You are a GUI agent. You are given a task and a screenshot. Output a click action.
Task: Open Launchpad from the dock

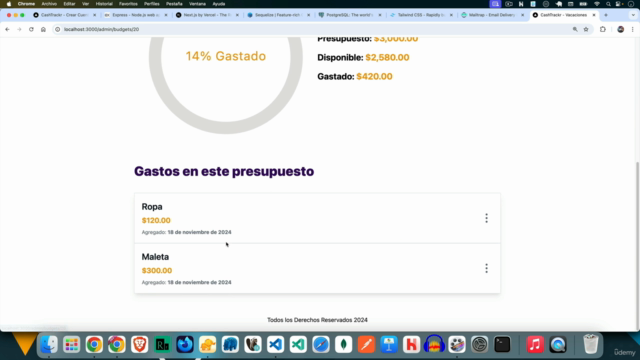pyautogui.click(x=71, y=344)
